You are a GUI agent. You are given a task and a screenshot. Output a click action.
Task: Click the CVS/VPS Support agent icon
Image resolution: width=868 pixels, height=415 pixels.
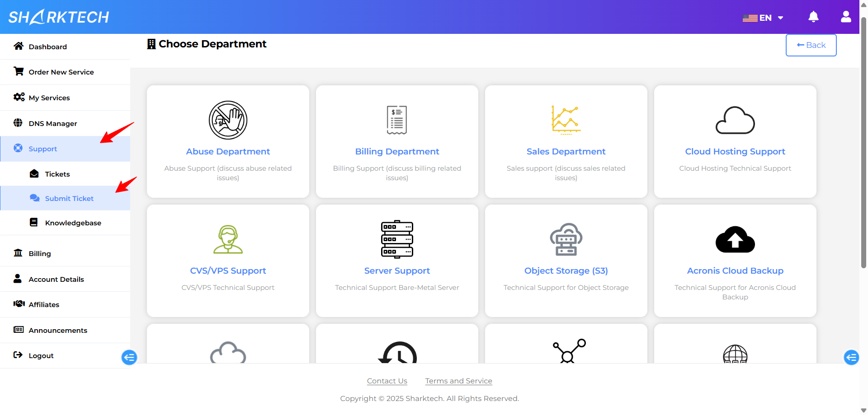tap(228, 239)
